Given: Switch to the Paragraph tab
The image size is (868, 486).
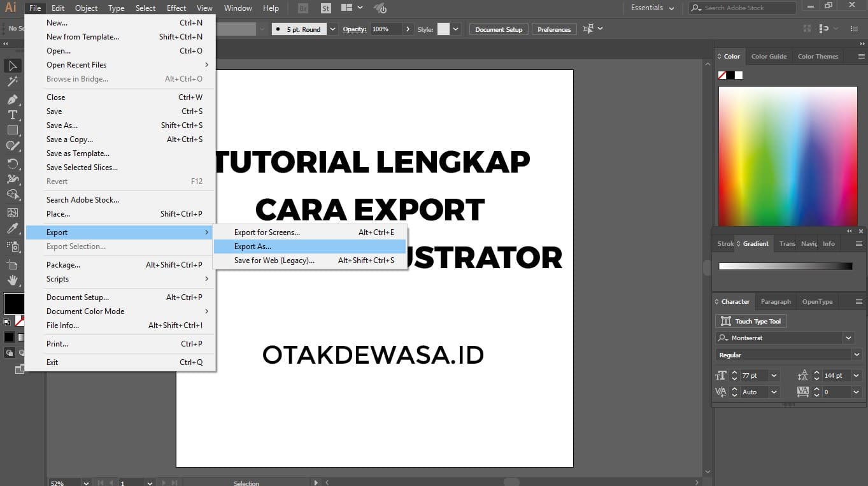Looking at the screenshot, I should [776, 301].
